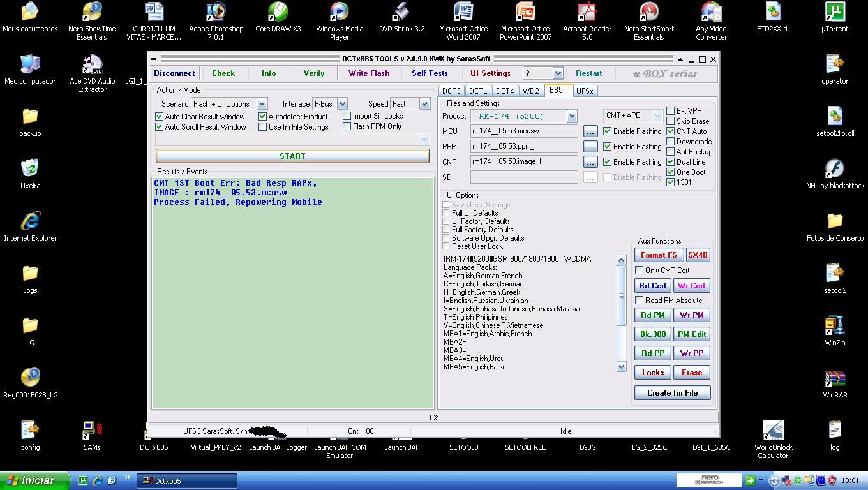
Task: Open the WinRAR desktop icon
Action: 835,383
